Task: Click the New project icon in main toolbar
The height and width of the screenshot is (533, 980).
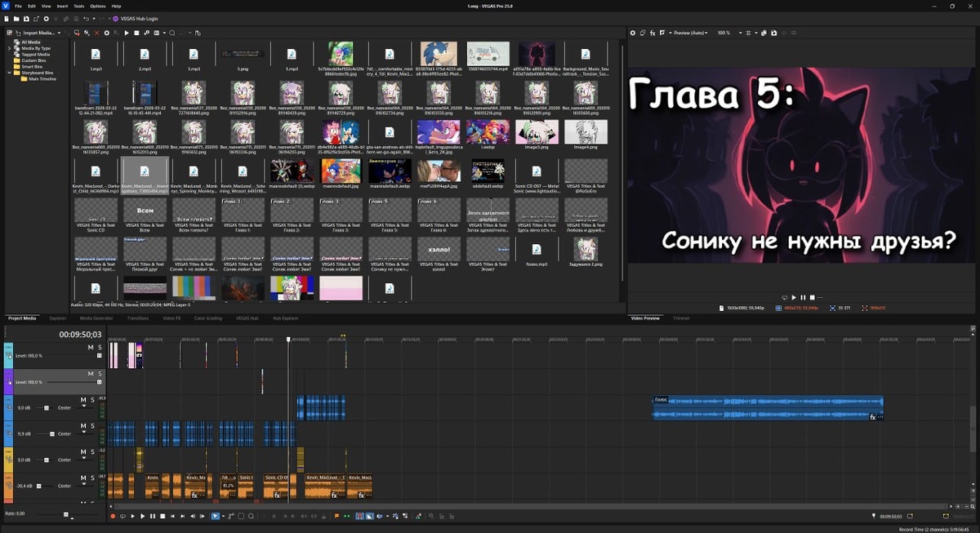Action: (x=7, y=19)
